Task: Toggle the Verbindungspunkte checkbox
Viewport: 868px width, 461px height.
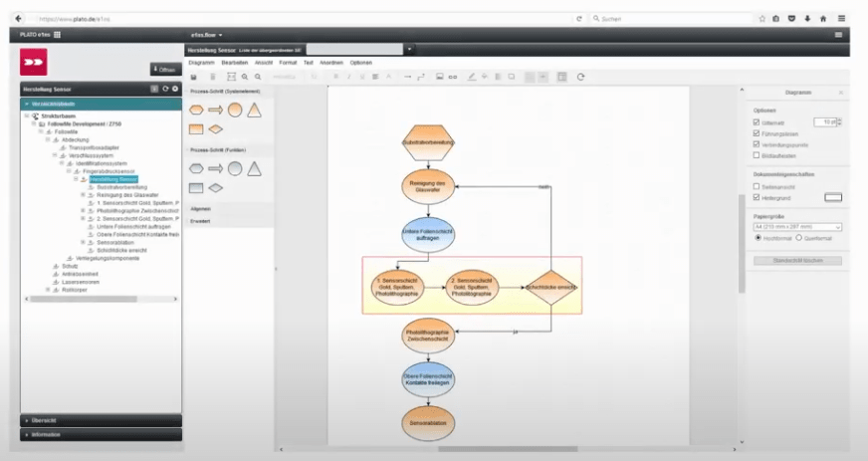Action: [x=757, y=144]
